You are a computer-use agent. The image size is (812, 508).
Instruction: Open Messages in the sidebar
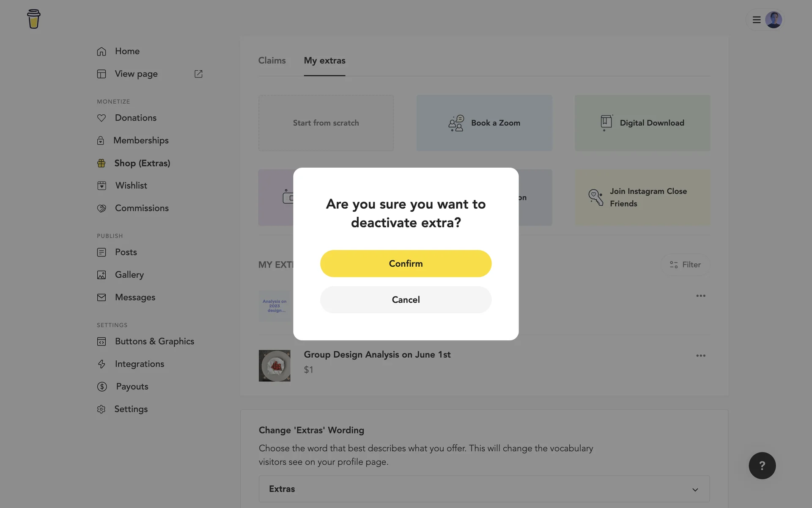coord(135,298)
